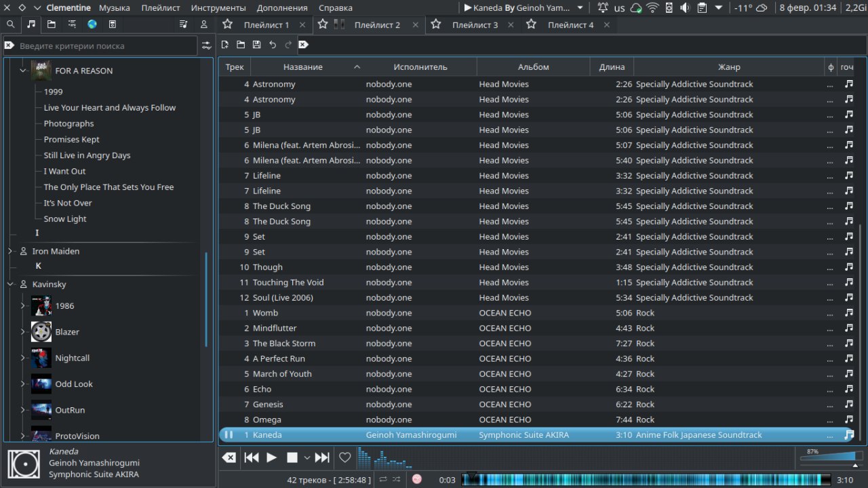Open library search options icon
The height and width of the screenshot is (488, 868).
(206, 45)
